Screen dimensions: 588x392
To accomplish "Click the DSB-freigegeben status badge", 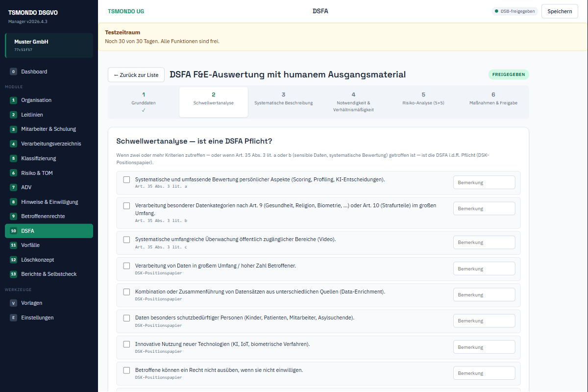I will [x=515, y=11].
